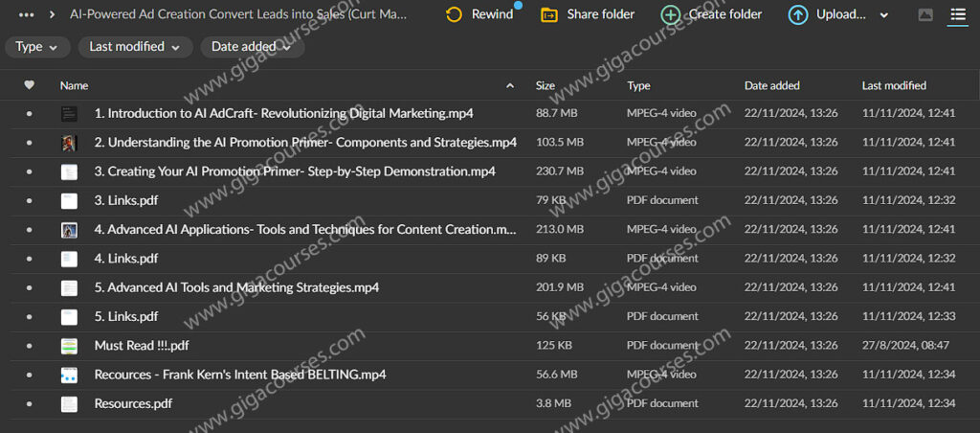Click the Share folder button label
980x433 pixels.
click(601, 14)
